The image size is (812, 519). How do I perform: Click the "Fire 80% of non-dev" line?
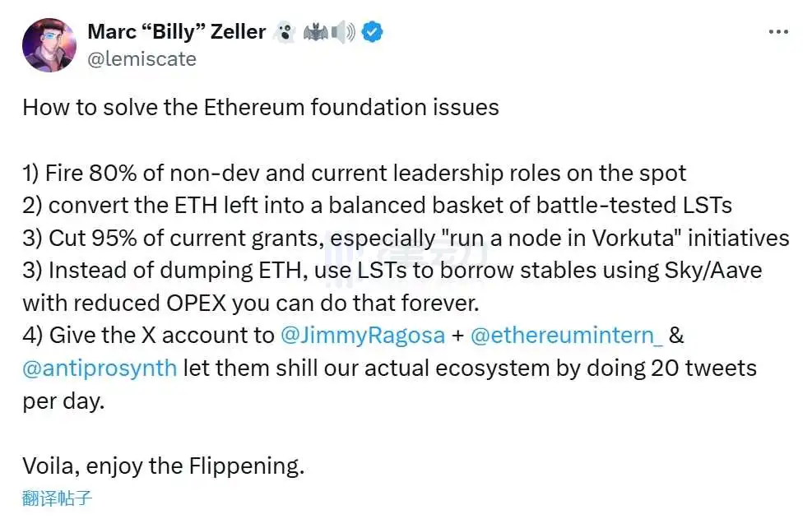(x=355, y=173)
